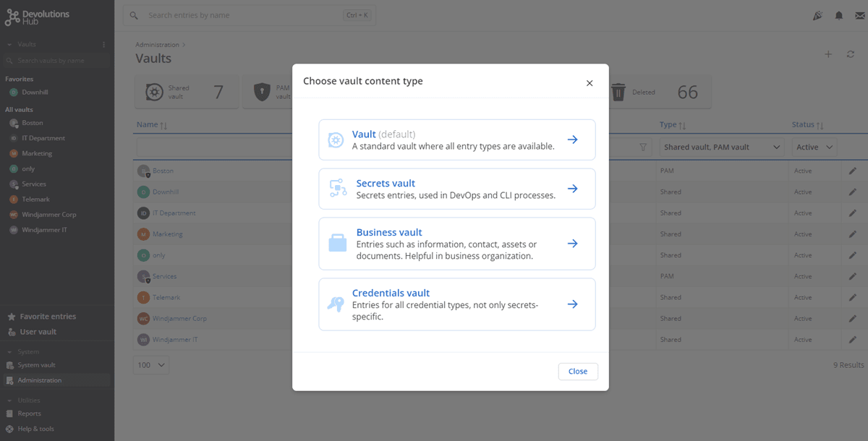868x441 pixels.
Task: Change the page size 100 dropdown
Action: pyautogui.click(x=151, y=365)
